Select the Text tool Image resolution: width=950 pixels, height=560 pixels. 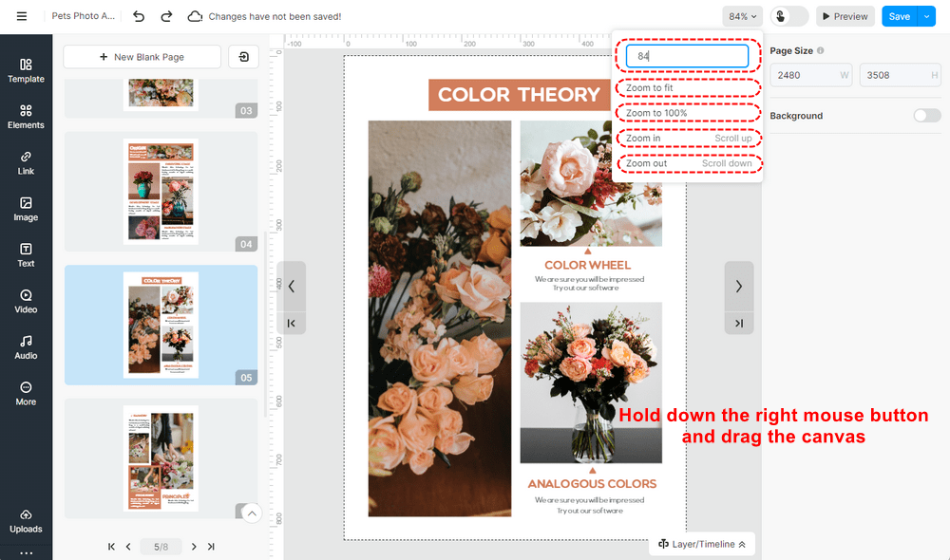tap(26, 254)
